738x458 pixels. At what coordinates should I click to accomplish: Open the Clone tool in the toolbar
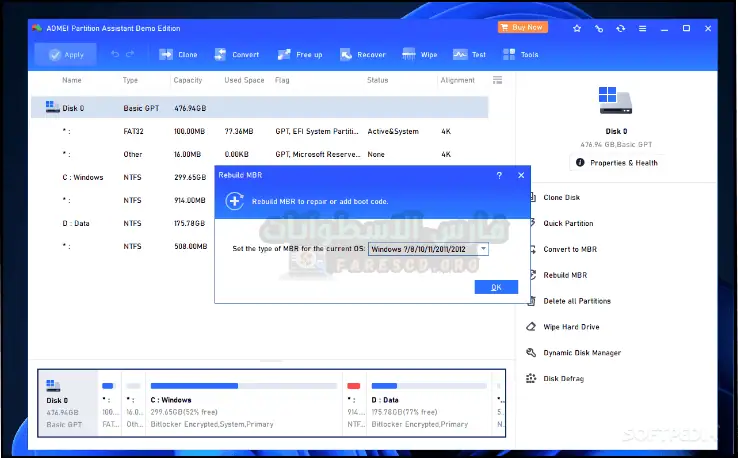click(x=177, y=55)
